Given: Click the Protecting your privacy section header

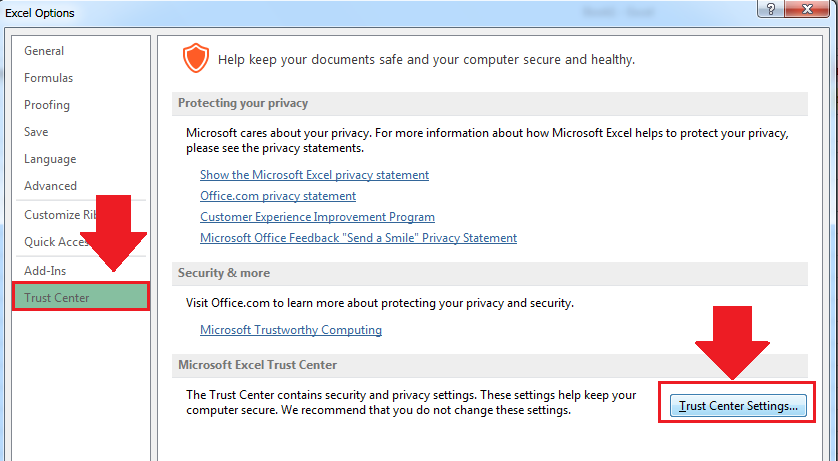Looking at the screenshot, I should 490,103.
